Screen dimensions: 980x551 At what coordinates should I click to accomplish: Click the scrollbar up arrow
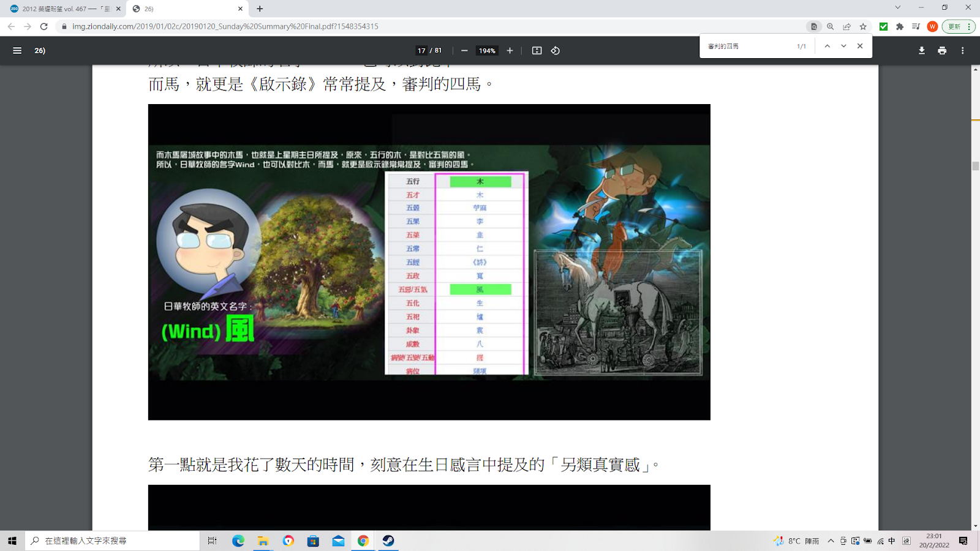coord(975,69)
